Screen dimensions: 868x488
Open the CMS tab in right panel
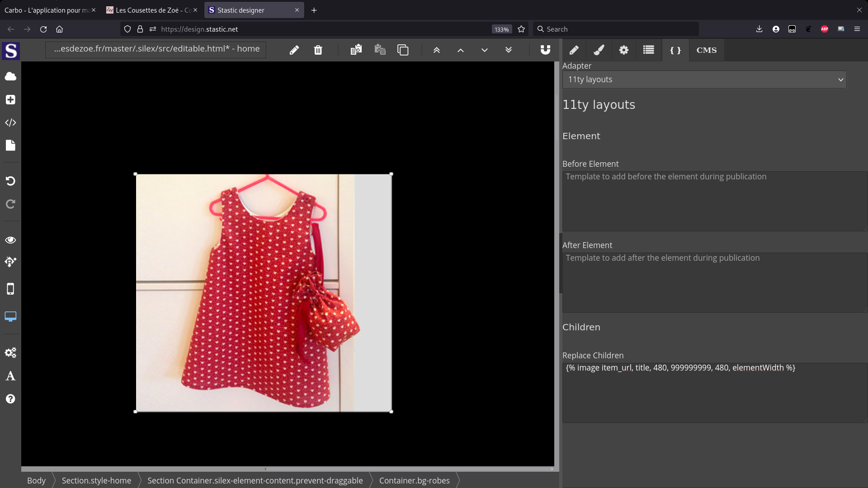706,50
